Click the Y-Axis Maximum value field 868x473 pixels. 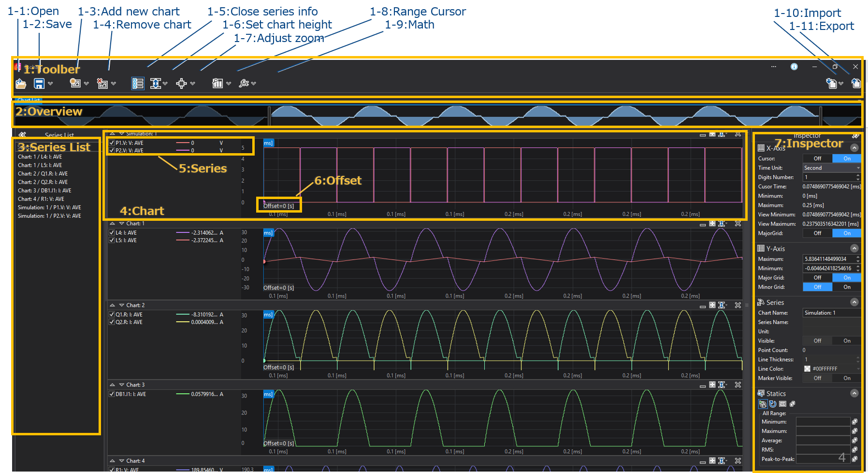click(x=829, y=259)
